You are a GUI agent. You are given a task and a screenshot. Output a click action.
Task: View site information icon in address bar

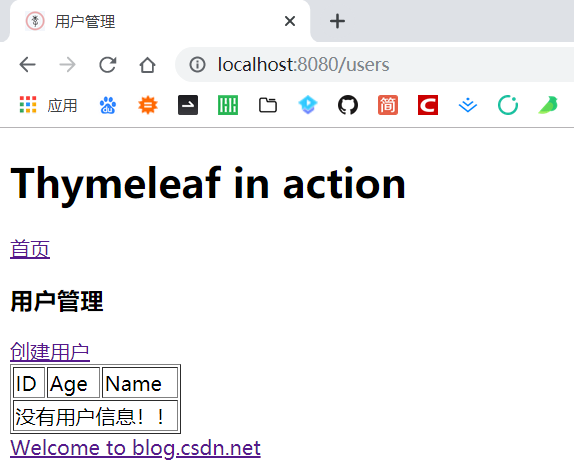[197, 65]
